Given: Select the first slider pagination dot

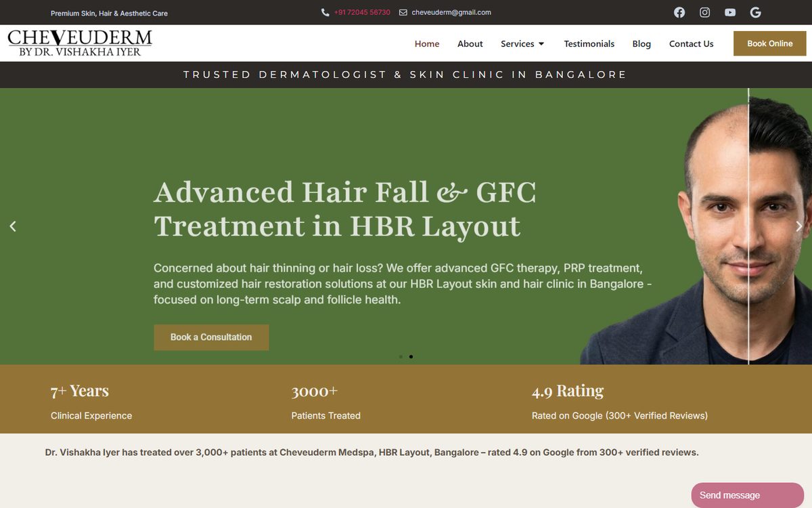Looking at the screenshot, I should tap(401, 356).
